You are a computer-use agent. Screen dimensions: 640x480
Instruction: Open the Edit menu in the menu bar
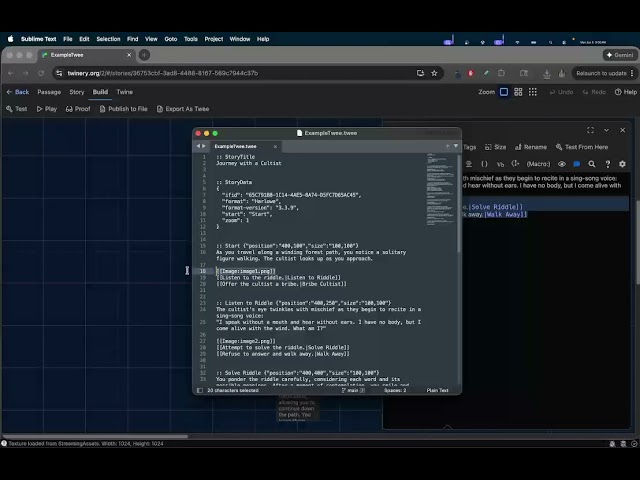[84, 39]
